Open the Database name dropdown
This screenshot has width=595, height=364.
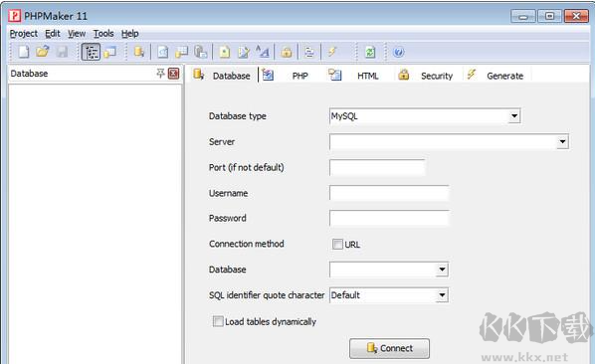click(442, 270)
